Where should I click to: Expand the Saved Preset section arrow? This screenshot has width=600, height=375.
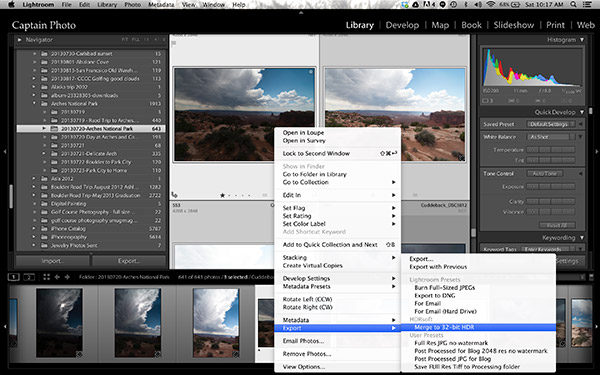(581, 124)
